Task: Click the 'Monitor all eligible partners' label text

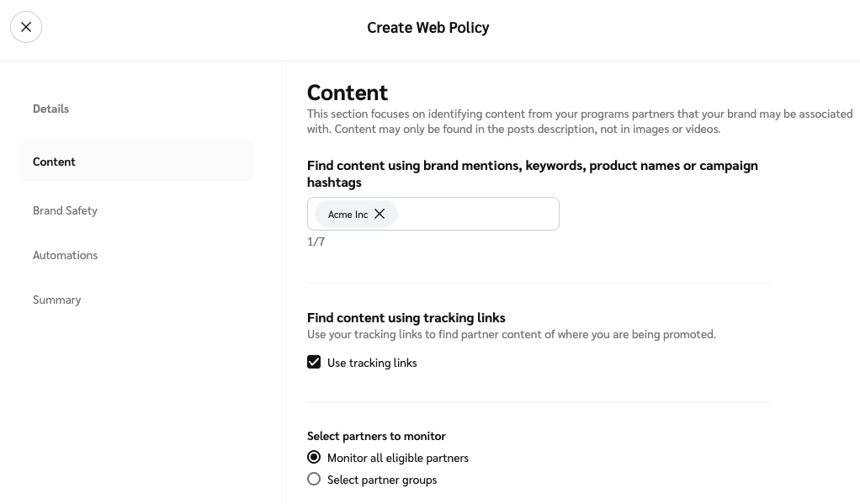Action: (397, 458)
